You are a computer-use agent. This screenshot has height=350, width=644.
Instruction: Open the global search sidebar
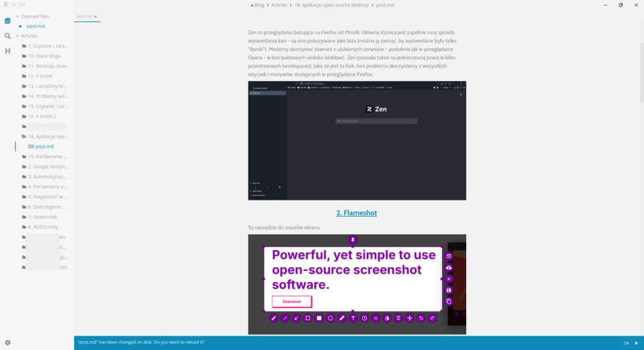(8, 36)
